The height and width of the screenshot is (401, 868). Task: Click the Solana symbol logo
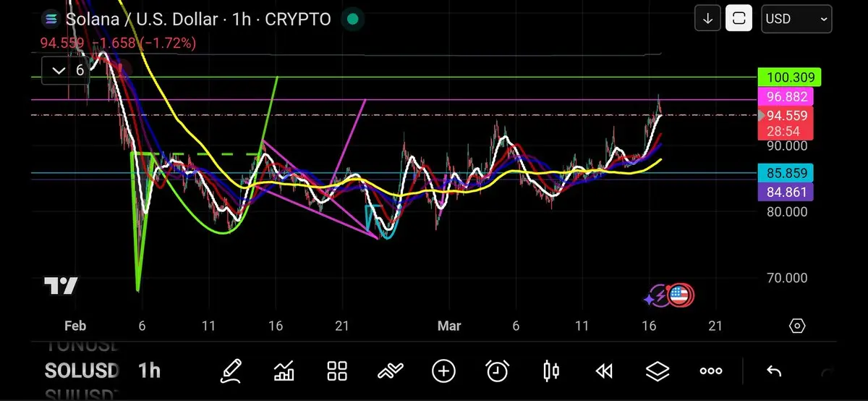51,20
